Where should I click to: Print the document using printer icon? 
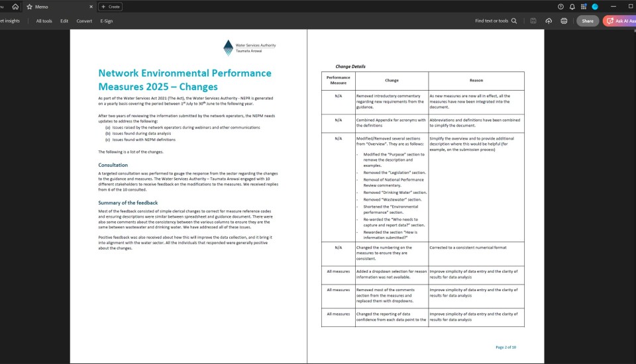[564, 21]
